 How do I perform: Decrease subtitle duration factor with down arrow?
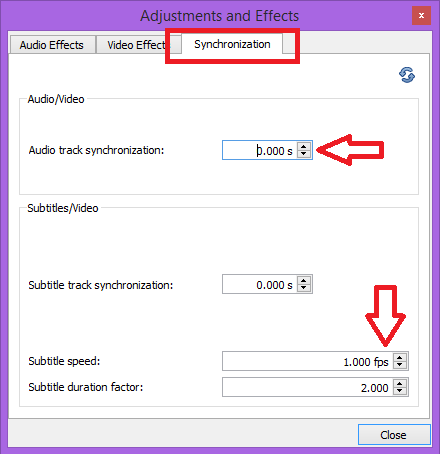[x=400, y=391]
